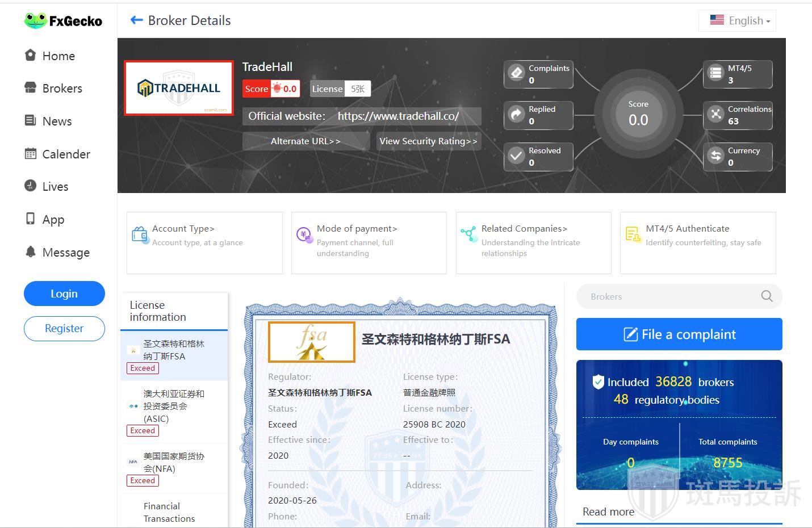Go to Calender in the sidebar
This screenshot has width=812, height=528.
[66, 154]
